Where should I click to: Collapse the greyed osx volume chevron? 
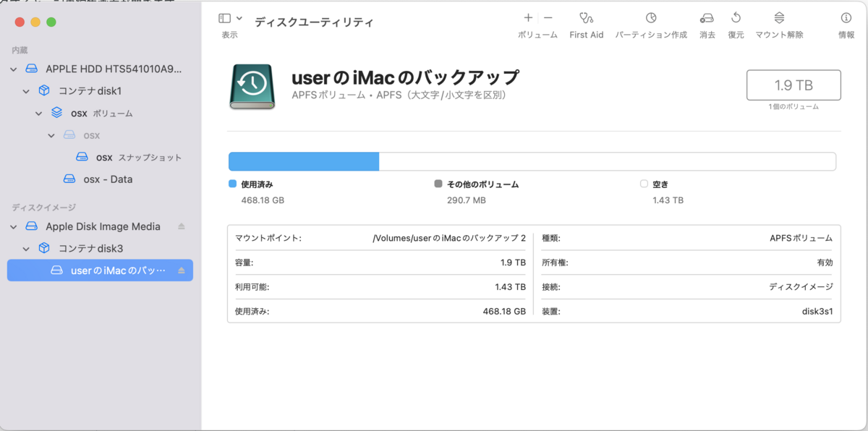point(51,135)
